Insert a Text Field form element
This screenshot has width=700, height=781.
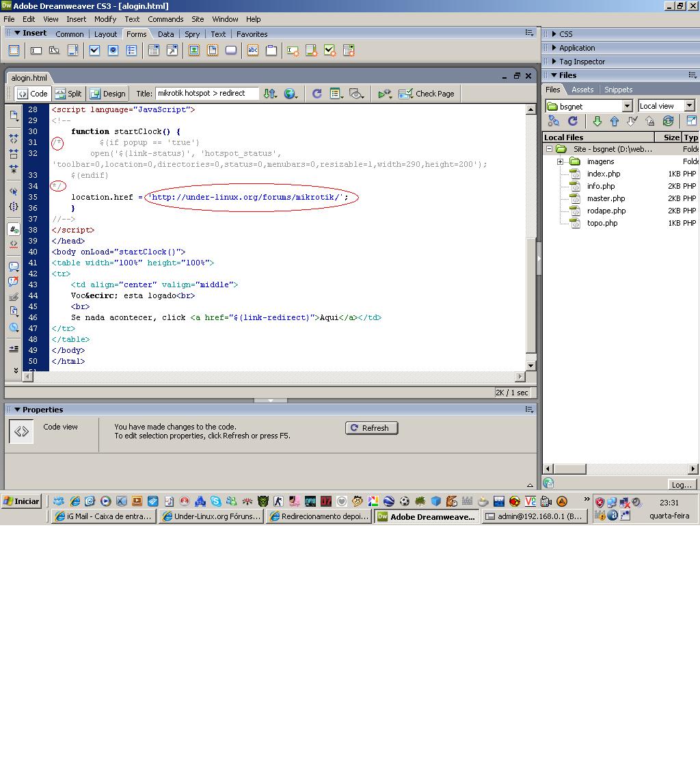(36, 51)
